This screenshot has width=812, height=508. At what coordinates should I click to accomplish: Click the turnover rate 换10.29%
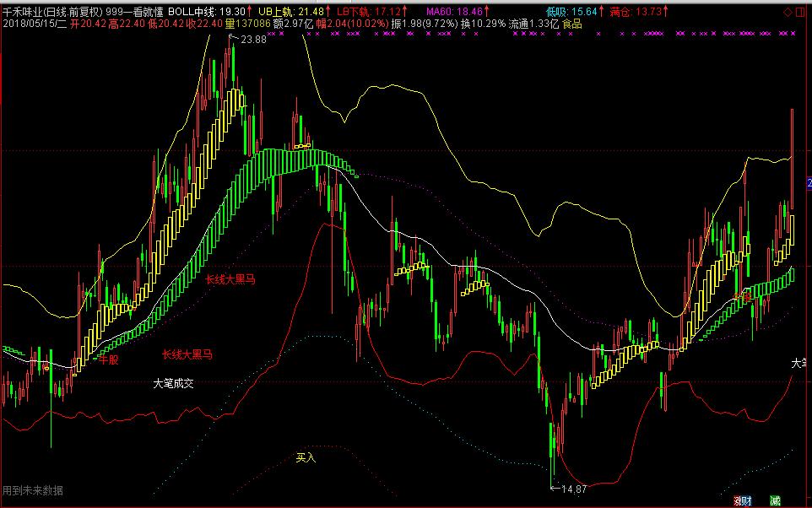[x=483, y=24]
